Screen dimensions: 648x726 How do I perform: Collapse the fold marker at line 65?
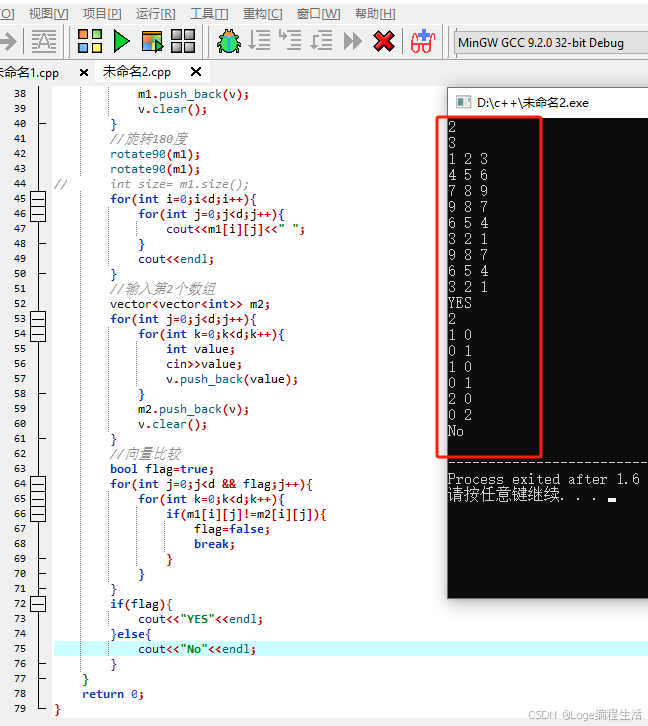38,498
